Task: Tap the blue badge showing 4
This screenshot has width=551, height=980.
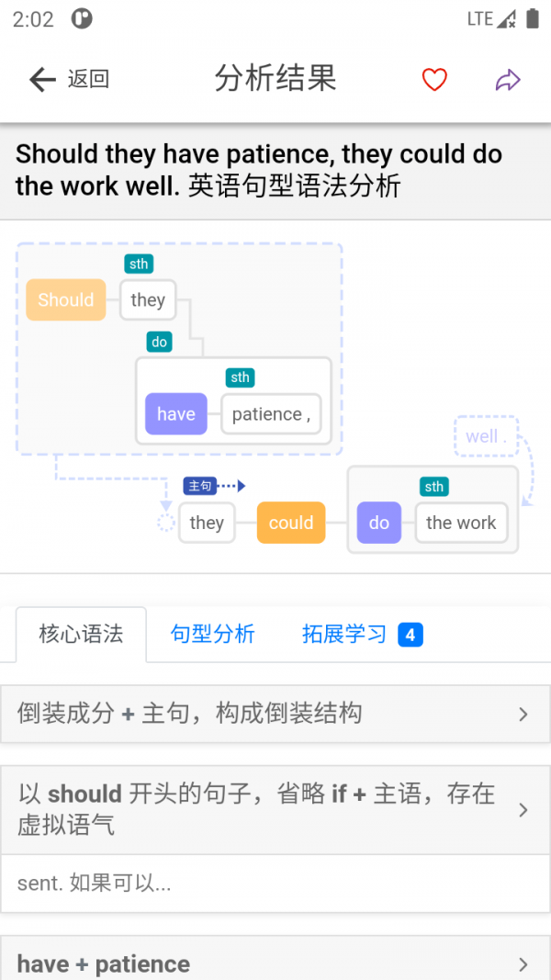Action: click(x=410, y=635)
